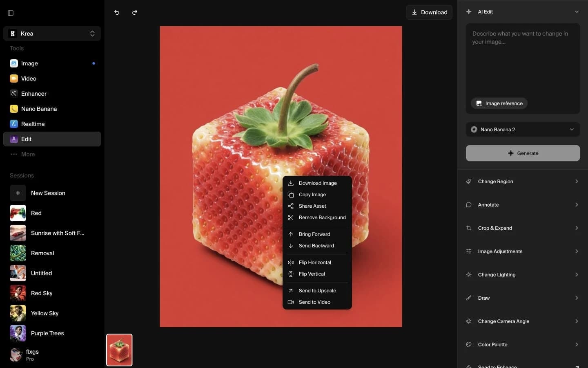The width and height of the screenshot is (588, 368).
Task: Click the Generate button
Action: click(523, 153)
